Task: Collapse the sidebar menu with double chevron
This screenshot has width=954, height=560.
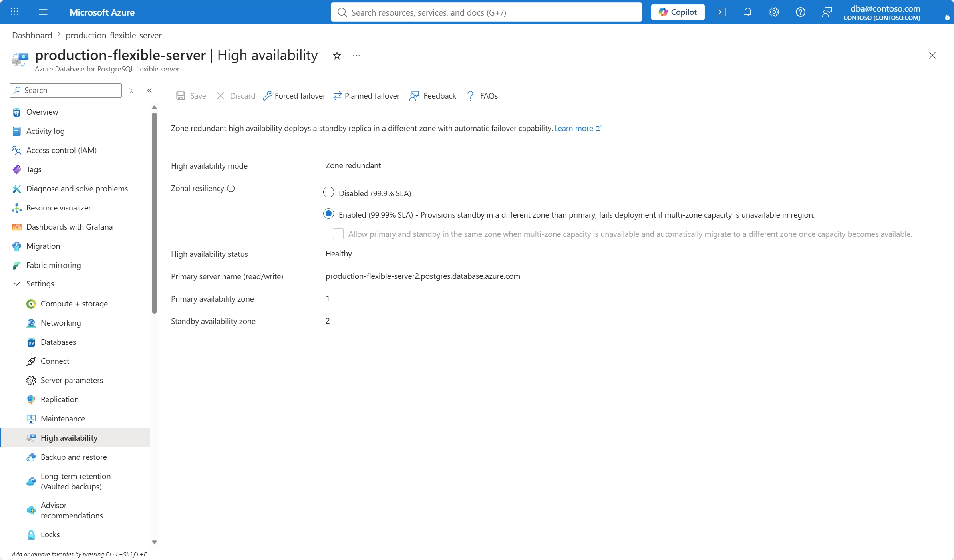Action: point(149,91)
